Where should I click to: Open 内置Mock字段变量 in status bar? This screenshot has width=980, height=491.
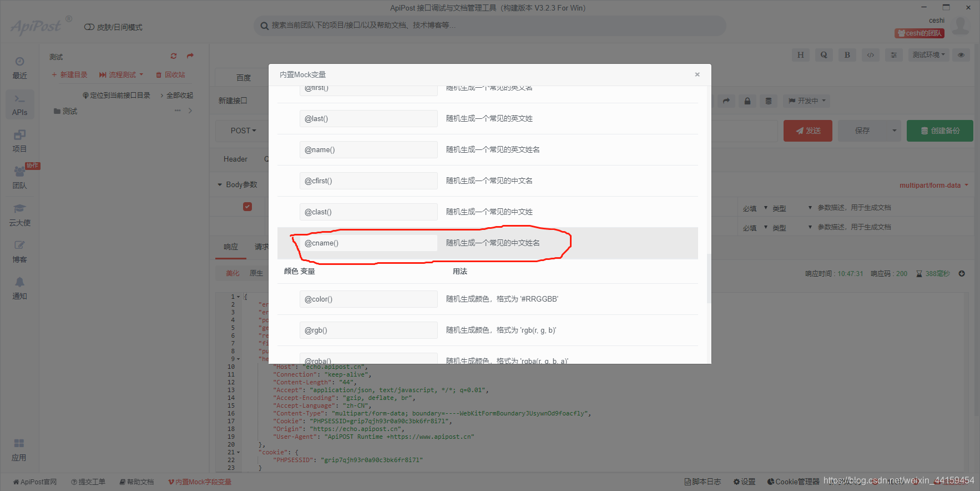[x=200, y=482]
